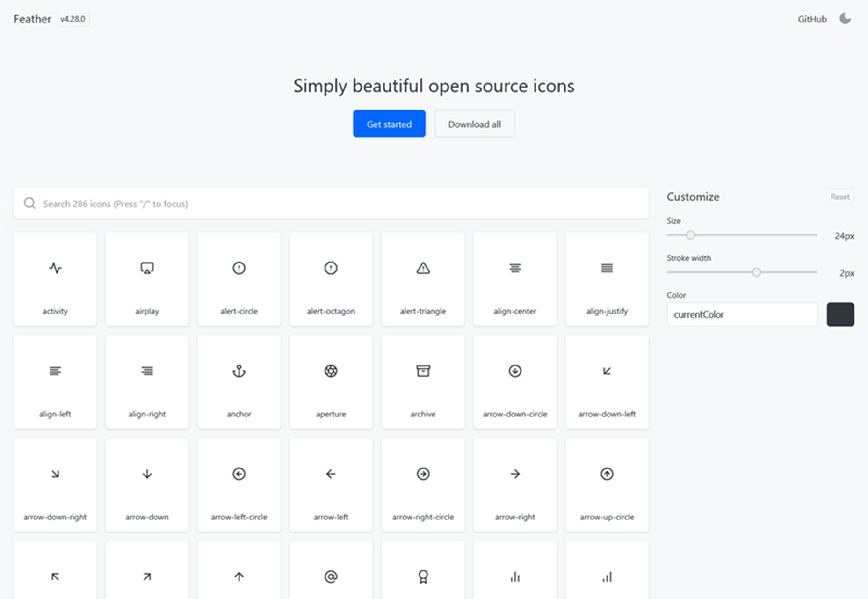Click the v4.28.0 version badge
868x599 pixels.
pos(73,19)
